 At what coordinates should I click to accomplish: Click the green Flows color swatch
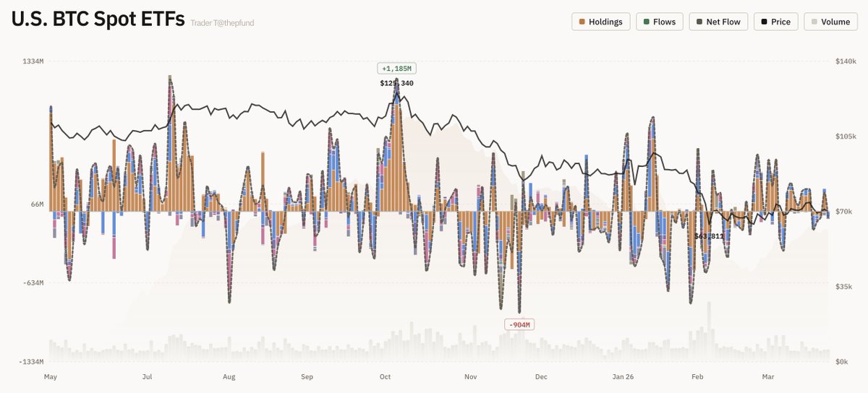click(x=646, y=22)
